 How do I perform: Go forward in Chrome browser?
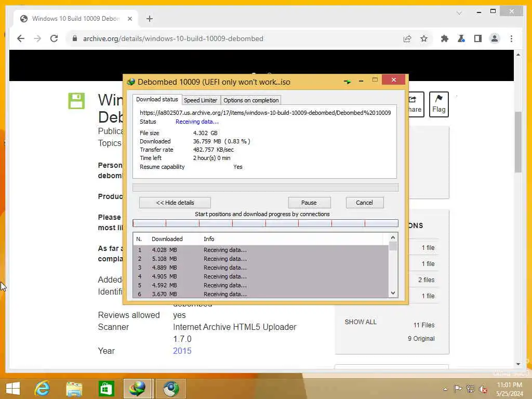coord(37,38)
